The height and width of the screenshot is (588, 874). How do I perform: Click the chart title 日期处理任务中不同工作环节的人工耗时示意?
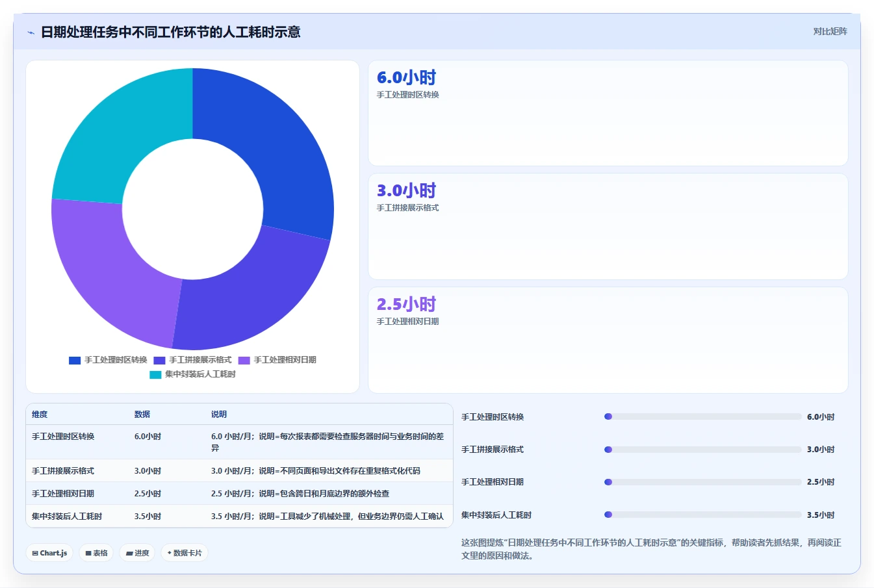pyautogui.click(x=171, y=32)
